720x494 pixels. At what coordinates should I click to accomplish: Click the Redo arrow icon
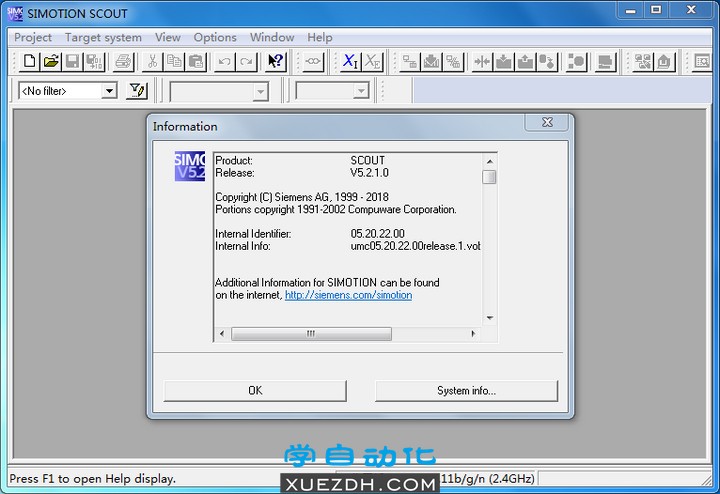(x=246, y=61)
